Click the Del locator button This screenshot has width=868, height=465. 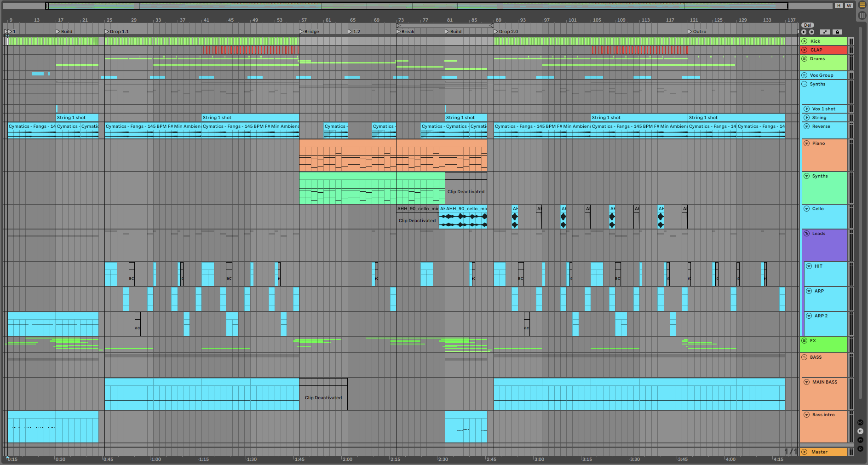(808, 25)
